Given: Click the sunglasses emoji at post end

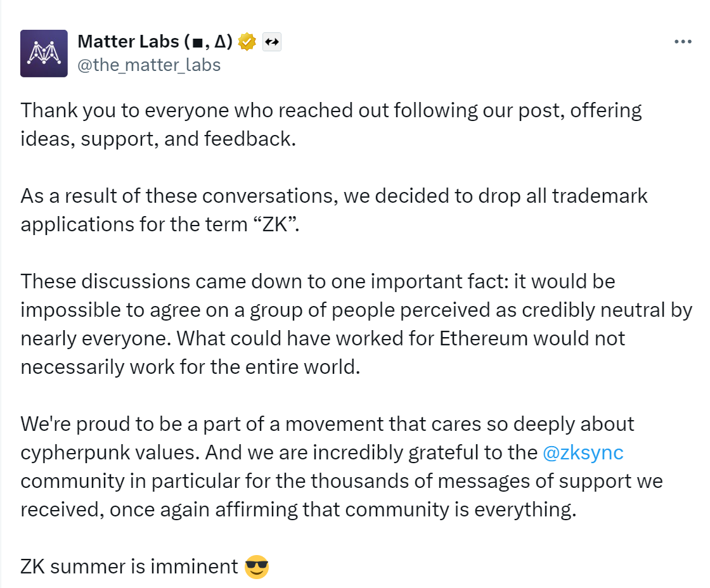Looking at the screenshot, I should [x=256, y=566].
